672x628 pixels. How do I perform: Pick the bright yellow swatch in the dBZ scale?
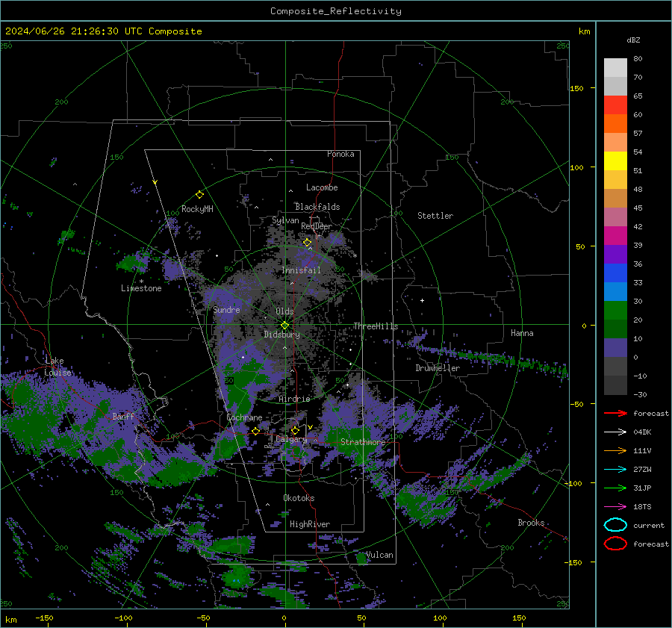click(x=615, y=161)
